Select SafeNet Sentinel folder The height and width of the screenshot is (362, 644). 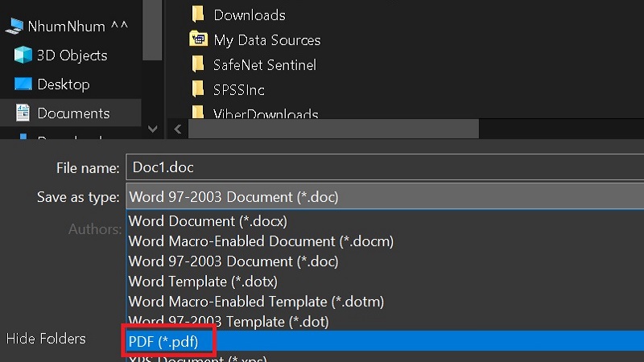pyautogui.click(x=254, y=65)
